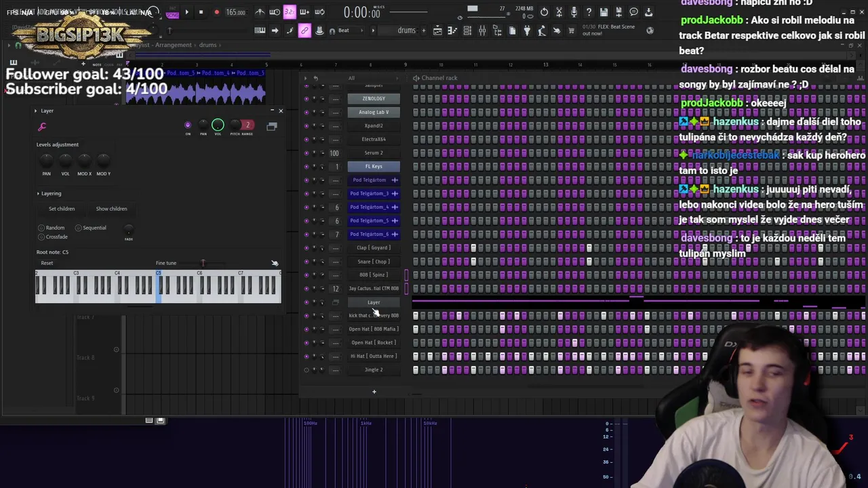
Task: Open the tempo tapper icon
Action: 542,30
